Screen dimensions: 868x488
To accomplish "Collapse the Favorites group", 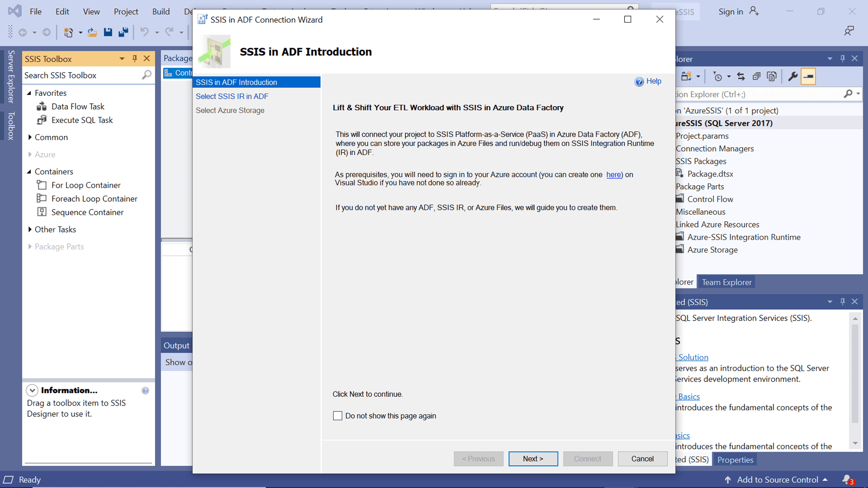I will 30,92.
